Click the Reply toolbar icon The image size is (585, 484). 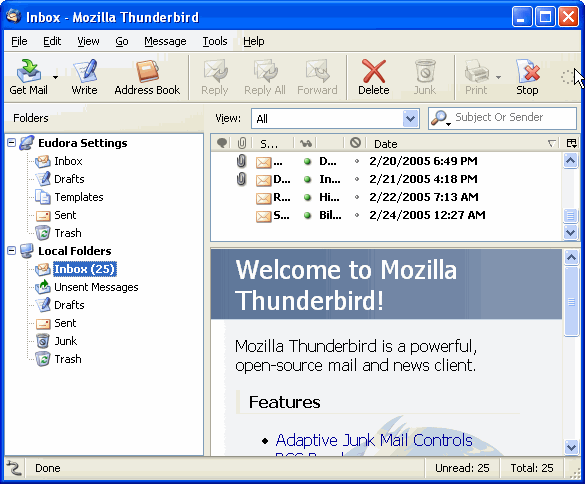coord(215,71)
